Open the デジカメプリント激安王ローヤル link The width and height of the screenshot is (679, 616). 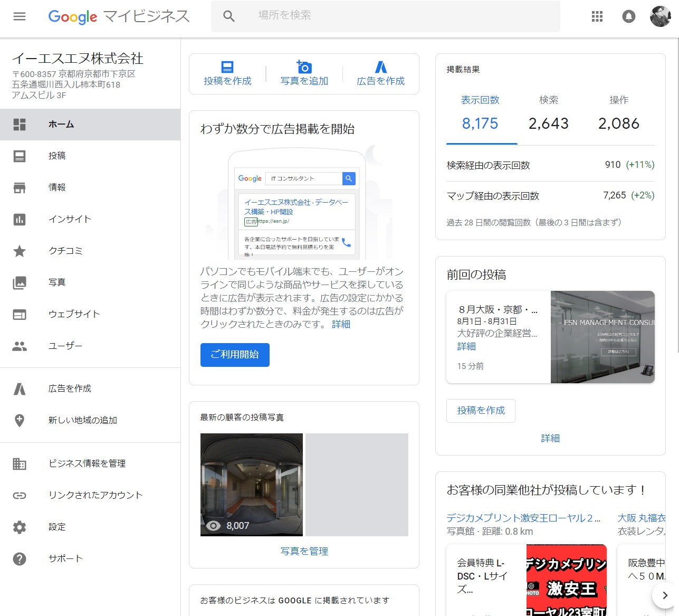click(524, 518)
